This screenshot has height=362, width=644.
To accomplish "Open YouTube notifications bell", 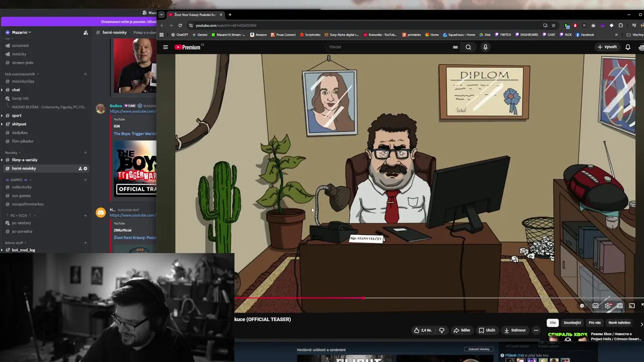I will (627, 47).
